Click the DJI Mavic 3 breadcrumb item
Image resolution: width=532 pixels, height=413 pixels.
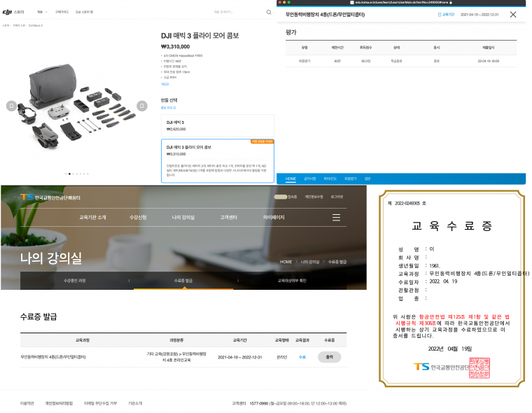point(36,25)
